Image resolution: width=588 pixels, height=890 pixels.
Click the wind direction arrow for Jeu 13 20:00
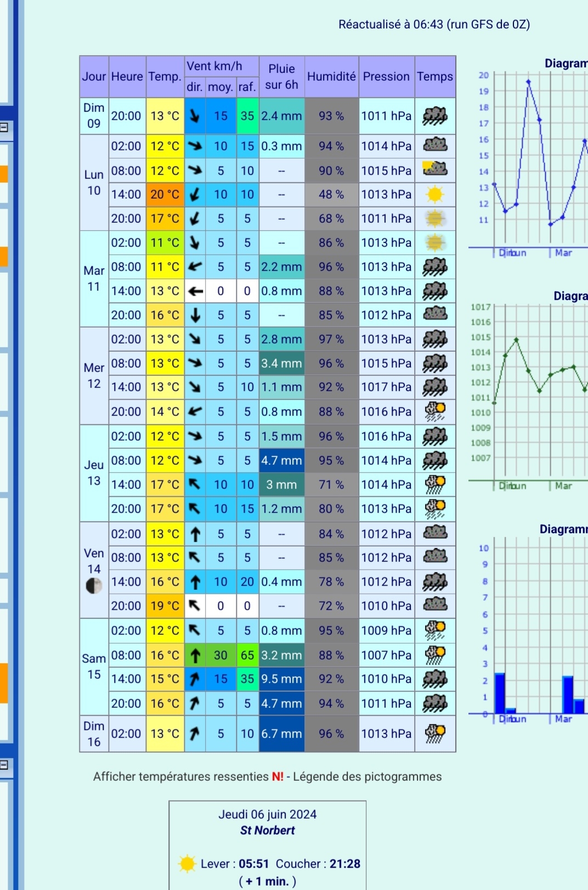(195, 509)
